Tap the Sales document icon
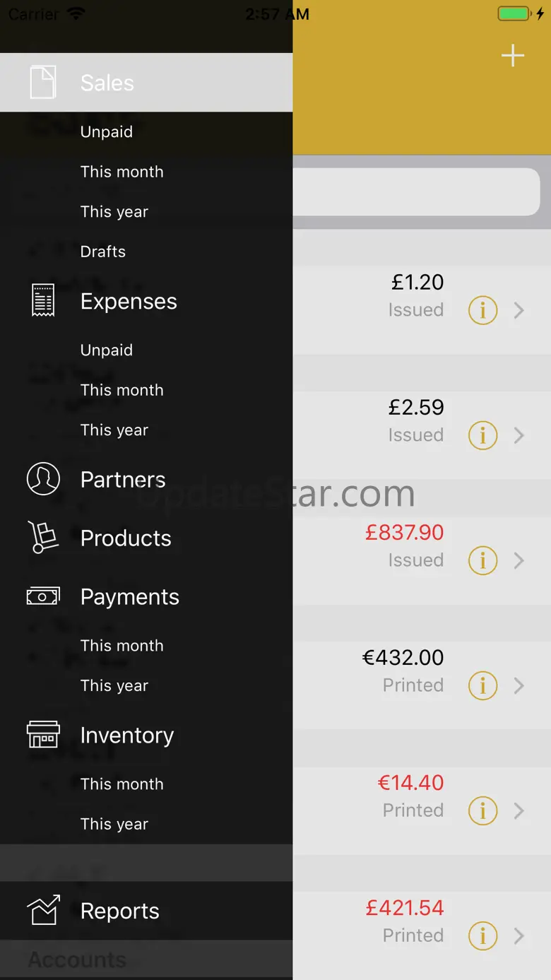Viewport: 551px width, 980px height. click(43, 83)
